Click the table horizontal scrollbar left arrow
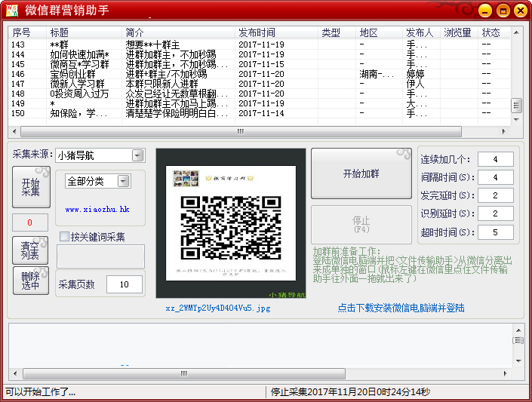This screenshot has height=402, width=532. click(x=14, y=131)
